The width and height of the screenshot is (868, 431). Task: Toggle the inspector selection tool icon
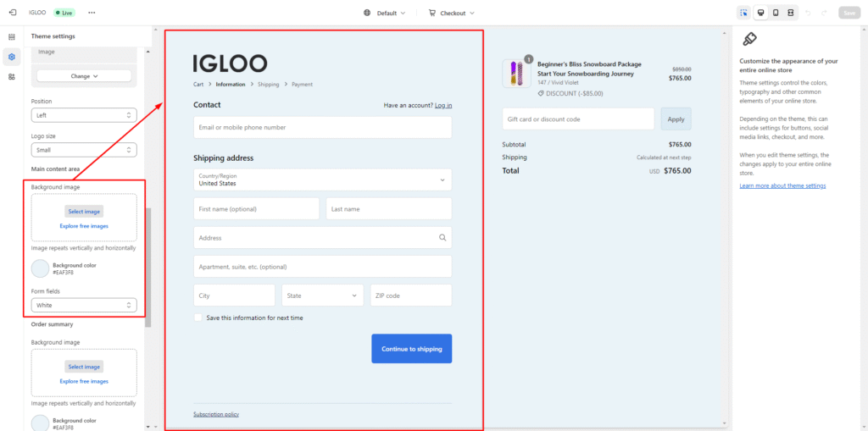pos(743,13)
